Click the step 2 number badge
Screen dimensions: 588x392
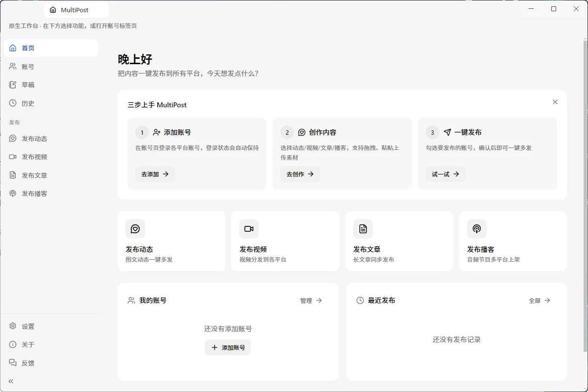coord(287,132)
